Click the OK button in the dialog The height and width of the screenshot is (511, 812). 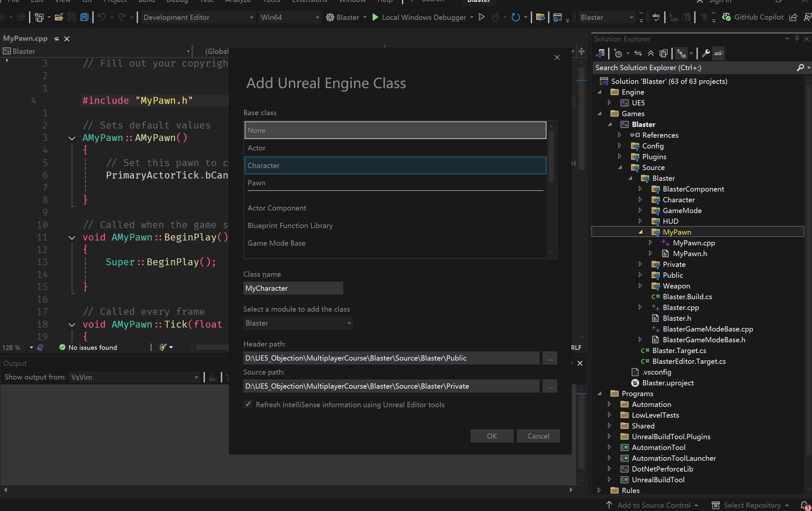492,436
